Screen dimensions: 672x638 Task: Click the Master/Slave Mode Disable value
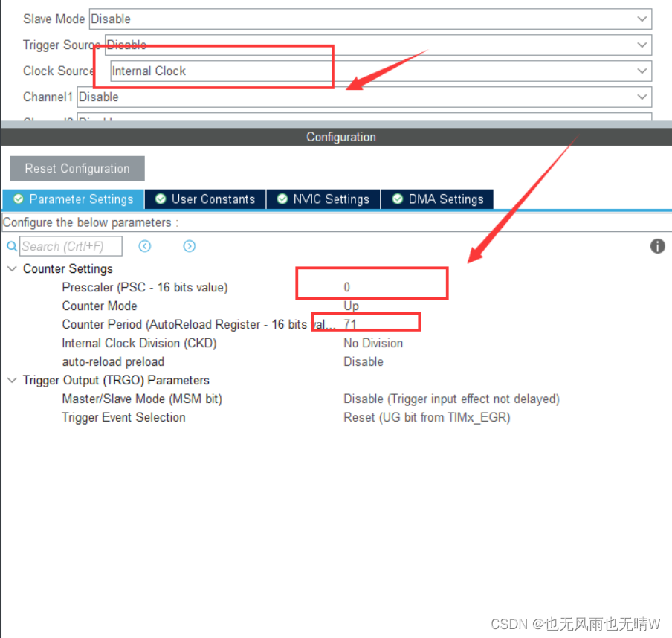point(452,399)
